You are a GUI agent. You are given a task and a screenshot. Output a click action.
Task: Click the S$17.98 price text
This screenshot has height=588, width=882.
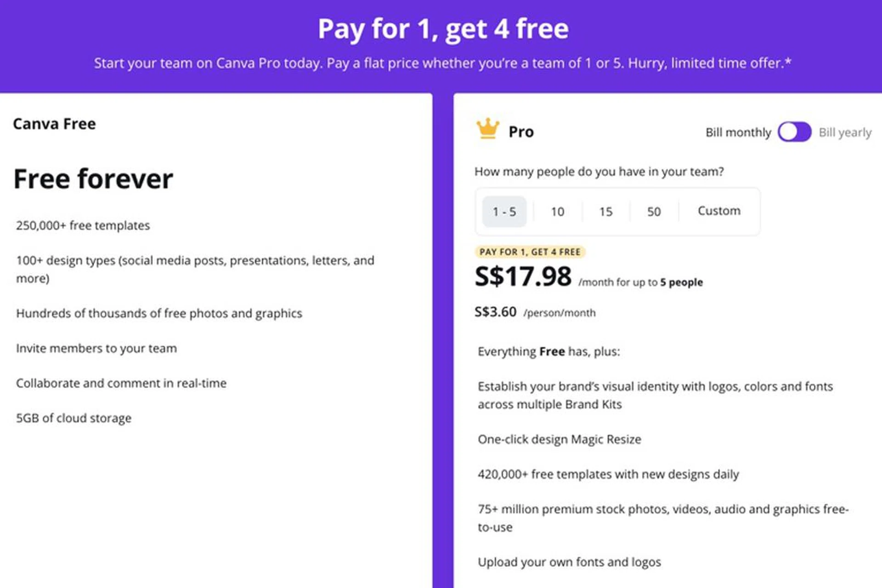tap(523, 277)
